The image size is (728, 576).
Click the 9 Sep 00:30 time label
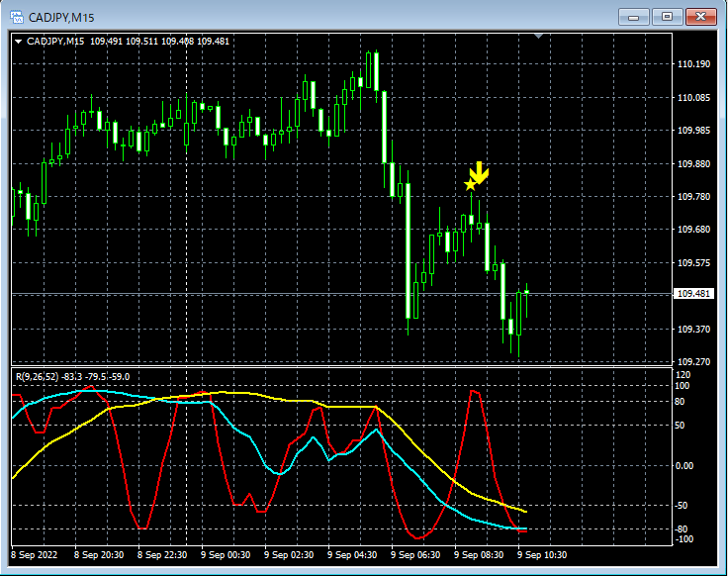coord(226,555)
